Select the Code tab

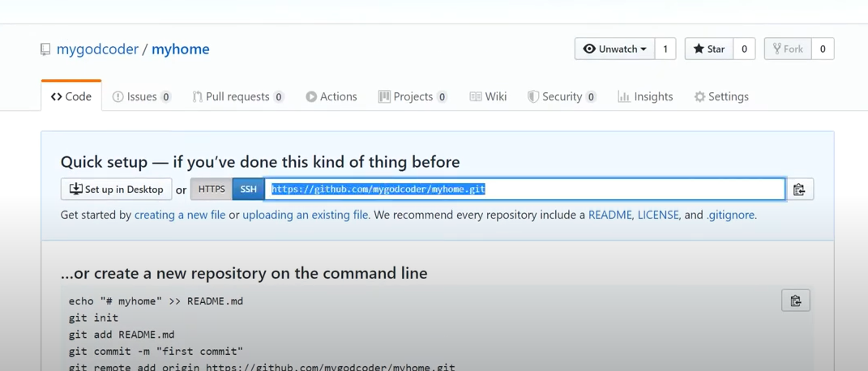point(71,96)
